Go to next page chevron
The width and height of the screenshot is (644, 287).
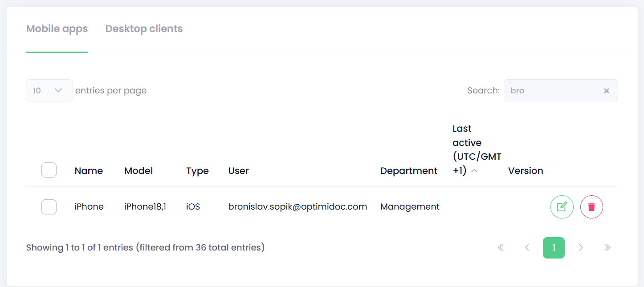(581, 248)
